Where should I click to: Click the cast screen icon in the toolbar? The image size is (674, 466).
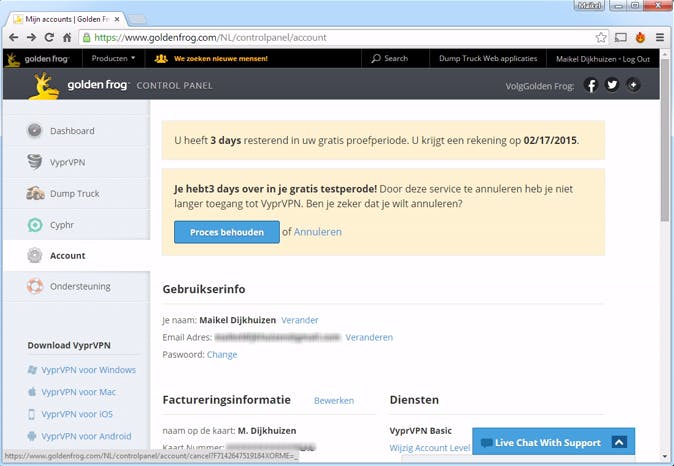coord(621,37)
